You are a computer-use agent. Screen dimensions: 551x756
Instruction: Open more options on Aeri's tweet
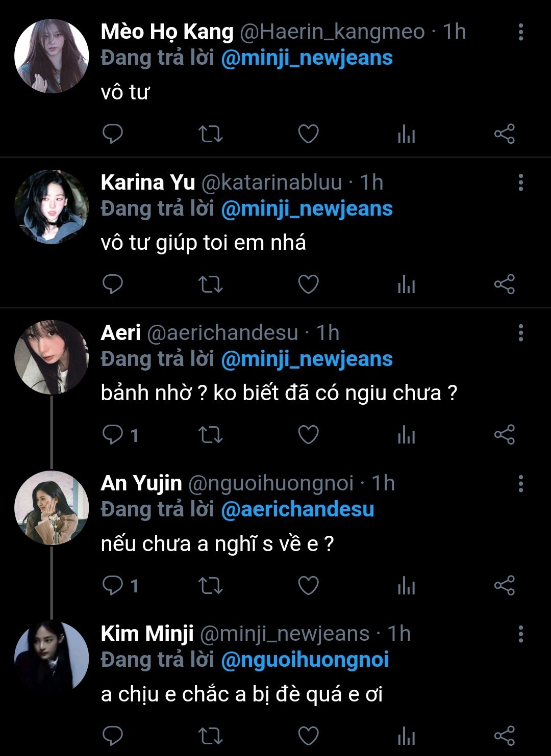point(520,333)
